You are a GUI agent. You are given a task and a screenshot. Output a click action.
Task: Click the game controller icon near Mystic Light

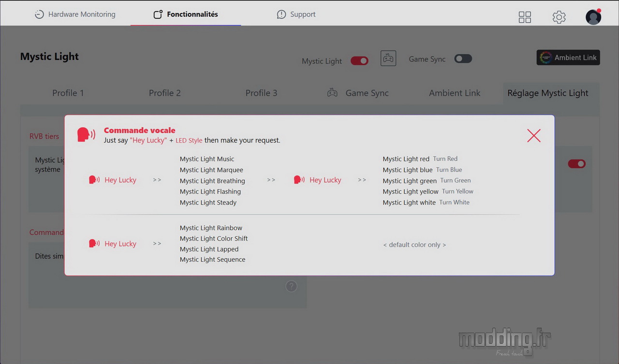[x=388, y=58]
